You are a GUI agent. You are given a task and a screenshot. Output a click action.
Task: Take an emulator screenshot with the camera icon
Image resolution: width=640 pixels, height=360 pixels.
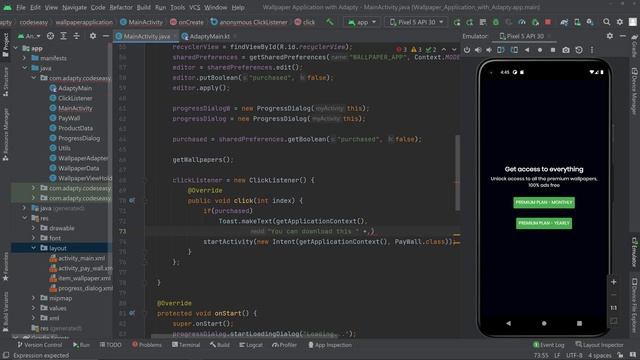566,50
